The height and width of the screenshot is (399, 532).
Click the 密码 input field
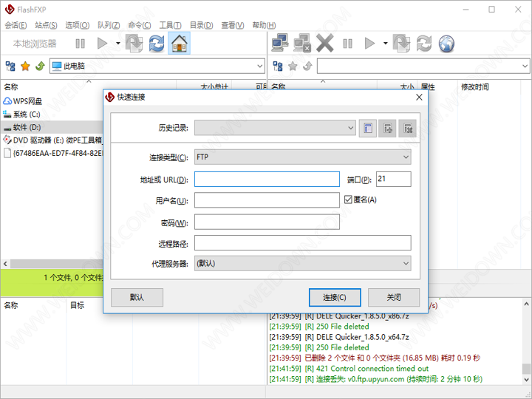[267, 222]
